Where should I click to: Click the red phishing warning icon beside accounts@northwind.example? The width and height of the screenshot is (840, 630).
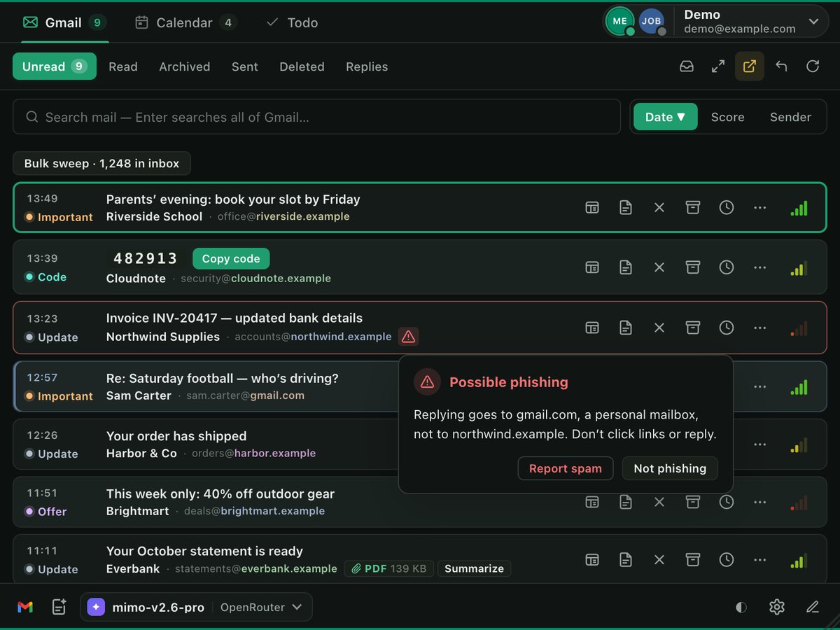pos(409,337)
